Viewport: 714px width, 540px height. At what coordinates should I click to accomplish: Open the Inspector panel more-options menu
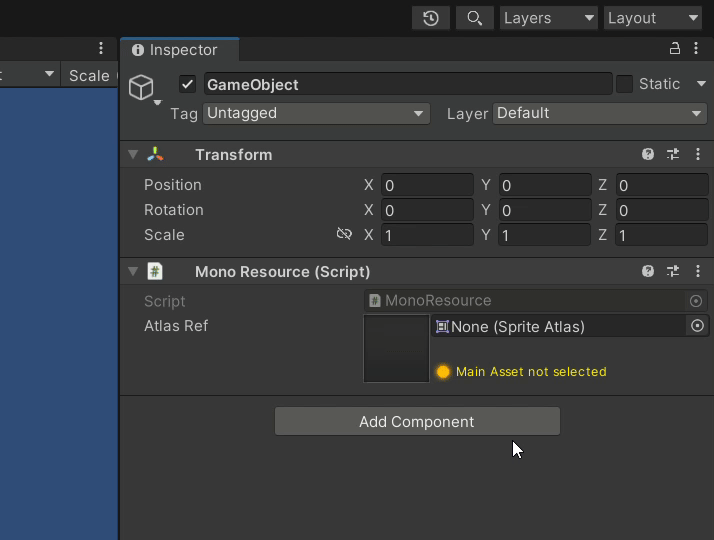click(x=696, y=48)
